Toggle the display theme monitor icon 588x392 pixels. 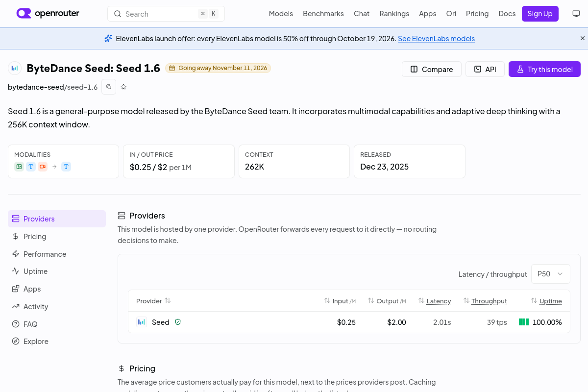click(576, 14)
